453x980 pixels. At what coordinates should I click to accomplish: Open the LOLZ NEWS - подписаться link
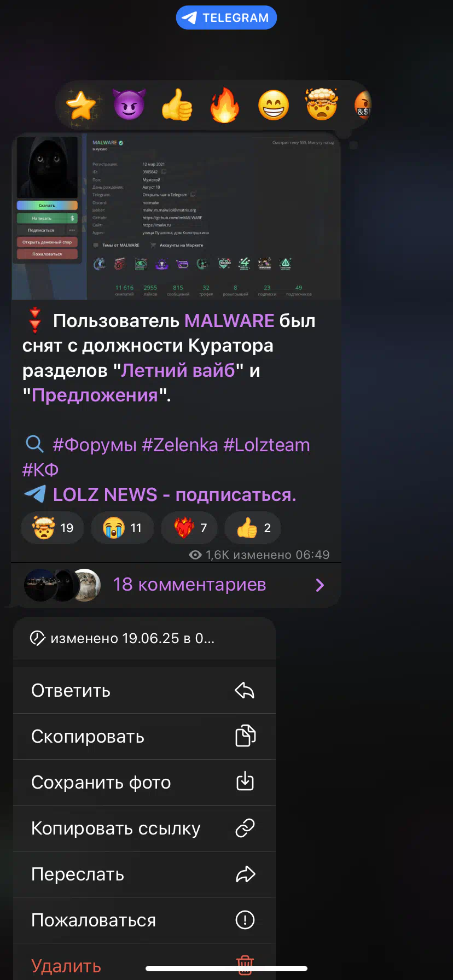[175, 495]
